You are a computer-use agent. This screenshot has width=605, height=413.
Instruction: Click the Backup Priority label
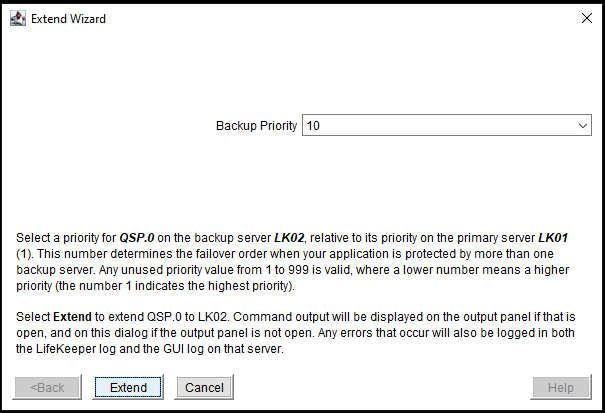pos(256,126)
